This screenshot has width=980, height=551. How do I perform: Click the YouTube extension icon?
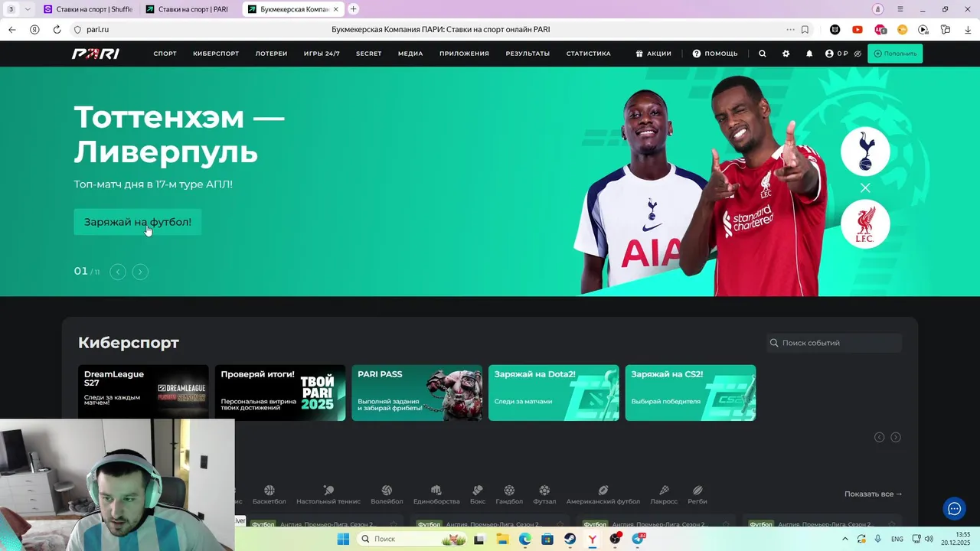(x=857, y=30)
